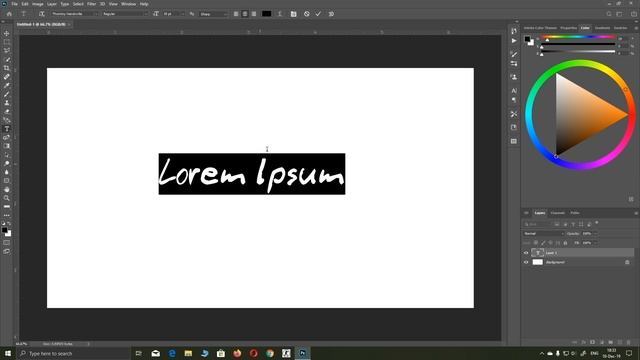Select the Eyedropper tool
The height and width of the screenshot is (360, 640).
7,85
